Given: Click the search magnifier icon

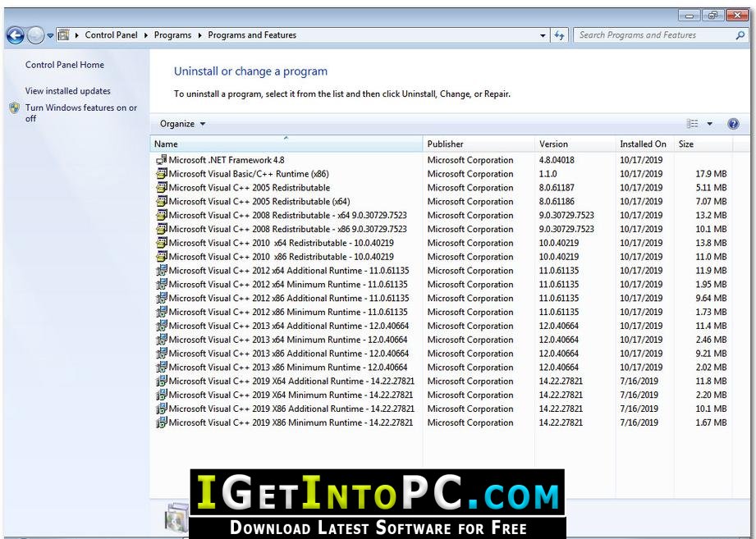Looking at the screenshot, I should pos(740,35).
